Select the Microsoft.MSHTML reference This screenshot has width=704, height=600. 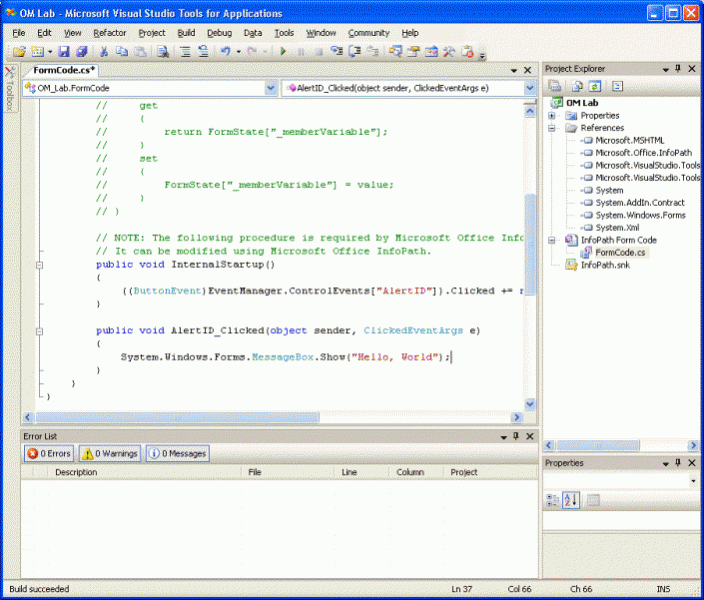[629, 141]
